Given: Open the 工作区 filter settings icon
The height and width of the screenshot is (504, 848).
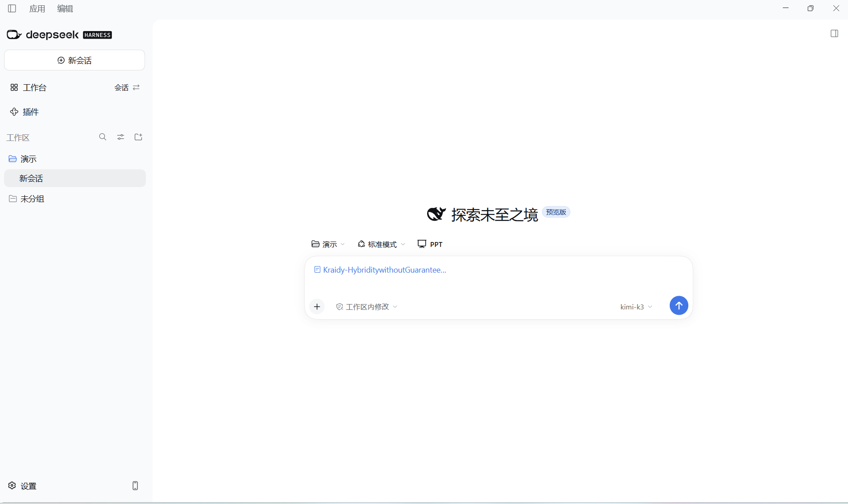Looking at the screenshot, I should tap(121, 137).
